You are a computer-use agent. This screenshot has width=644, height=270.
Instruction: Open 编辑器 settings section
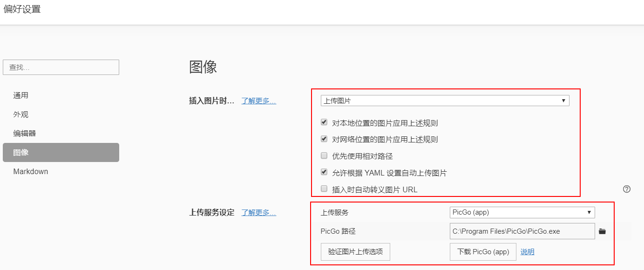click(x=61, y=134)
